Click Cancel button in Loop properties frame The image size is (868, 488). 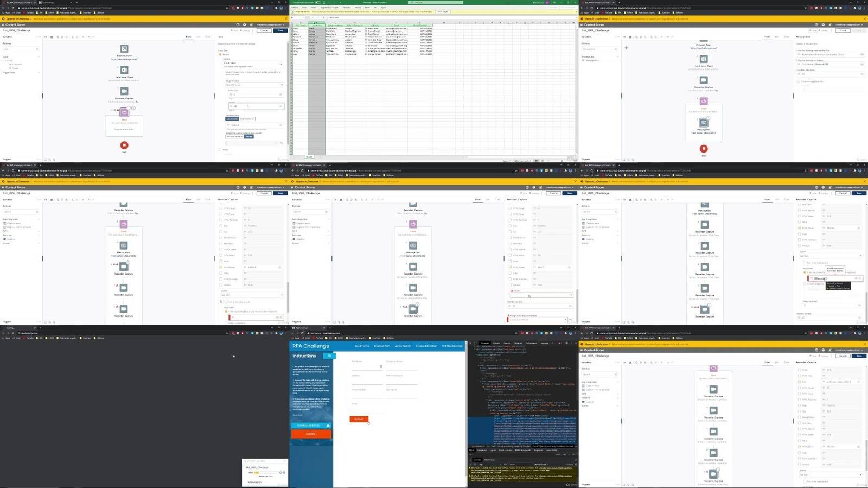264,30
